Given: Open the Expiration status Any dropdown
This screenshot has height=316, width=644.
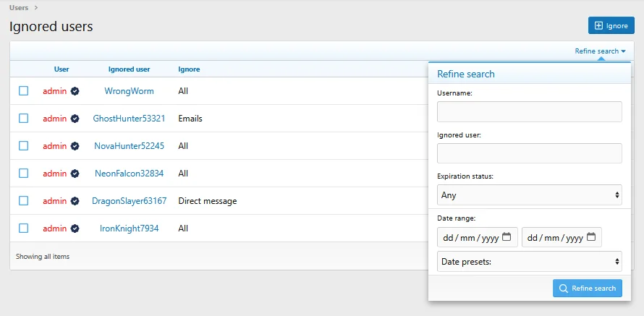Looking at the screenshot, I should (x=530, y=195).
